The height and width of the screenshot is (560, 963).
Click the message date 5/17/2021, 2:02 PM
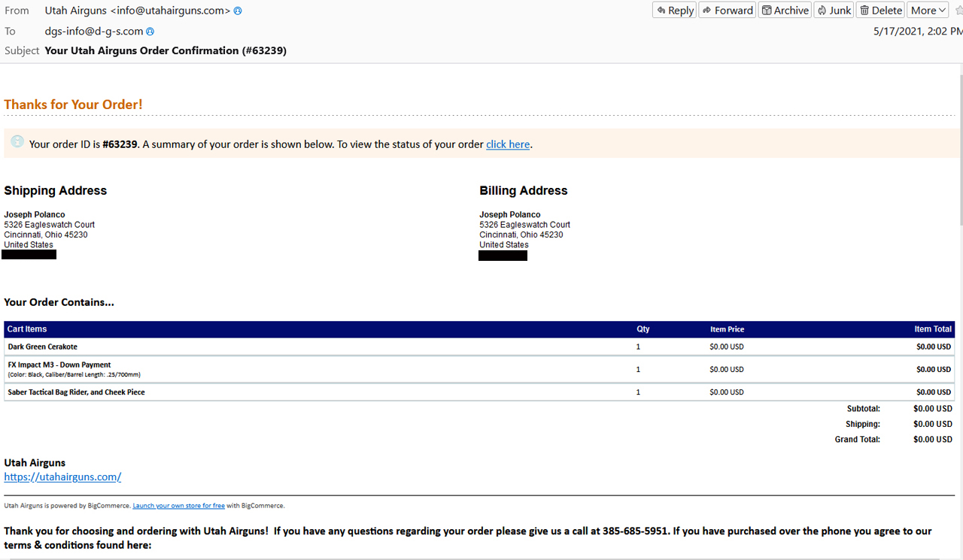pos(918,32)
